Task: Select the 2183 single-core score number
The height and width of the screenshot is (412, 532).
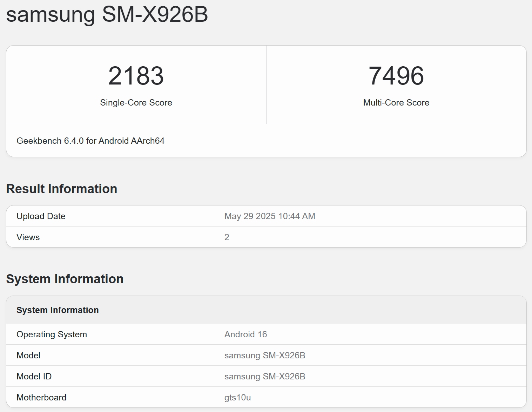Action: [x=136, y=76]
